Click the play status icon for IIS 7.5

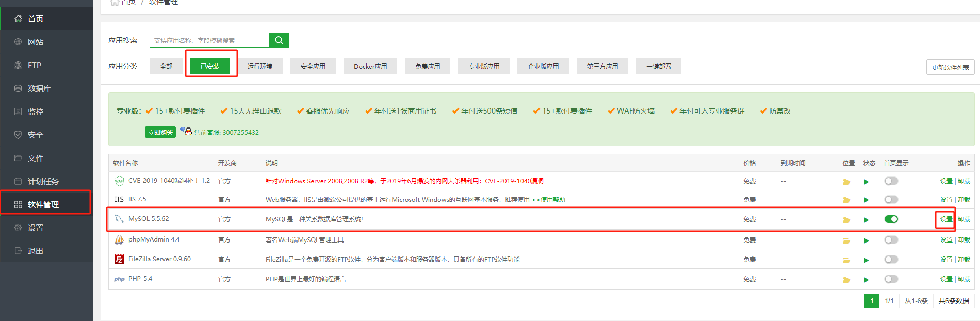point(866,200)
